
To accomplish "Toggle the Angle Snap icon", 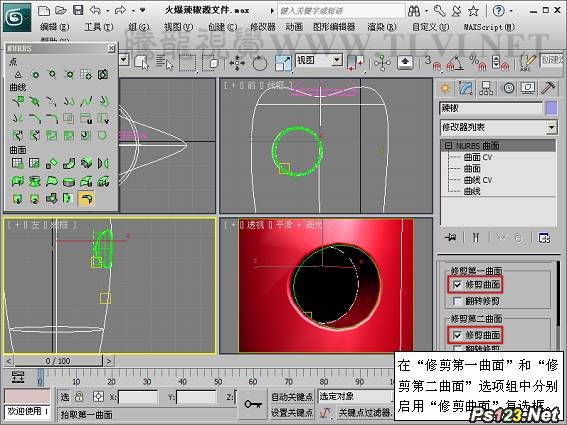I will click(x=455, y=63).
